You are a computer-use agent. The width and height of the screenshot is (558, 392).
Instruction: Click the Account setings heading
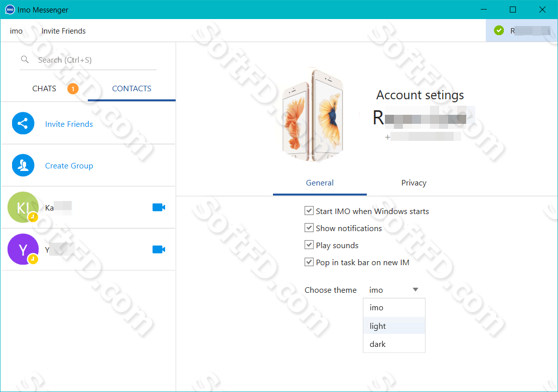(x=420, y=95)
